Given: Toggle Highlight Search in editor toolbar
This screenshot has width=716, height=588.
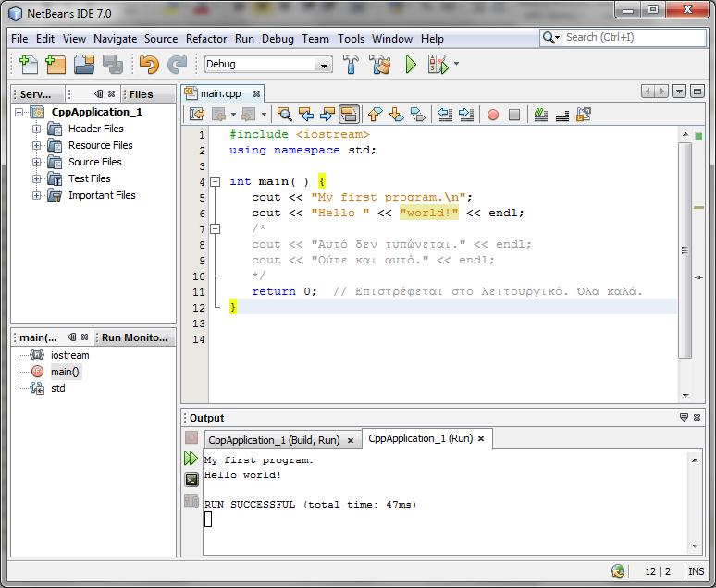Looking at the screenshot, I should click(349, 114).
